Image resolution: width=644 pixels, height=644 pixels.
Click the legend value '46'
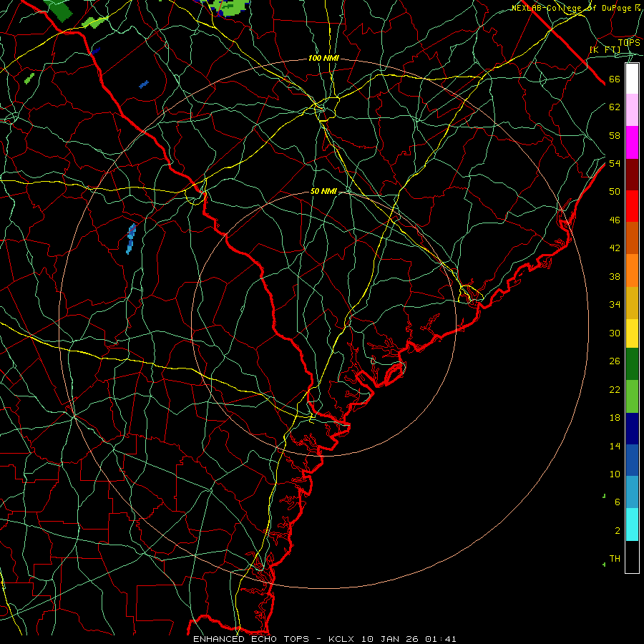[x=615, y=220]
